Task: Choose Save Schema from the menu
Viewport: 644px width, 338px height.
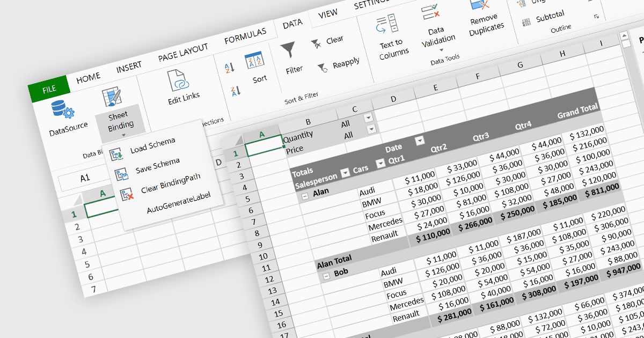Action: [157, 166]
